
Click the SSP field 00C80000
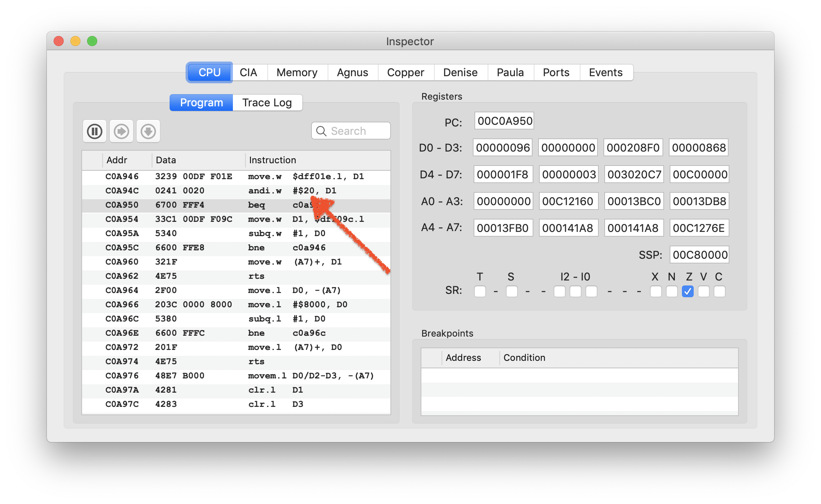(699, 255)
